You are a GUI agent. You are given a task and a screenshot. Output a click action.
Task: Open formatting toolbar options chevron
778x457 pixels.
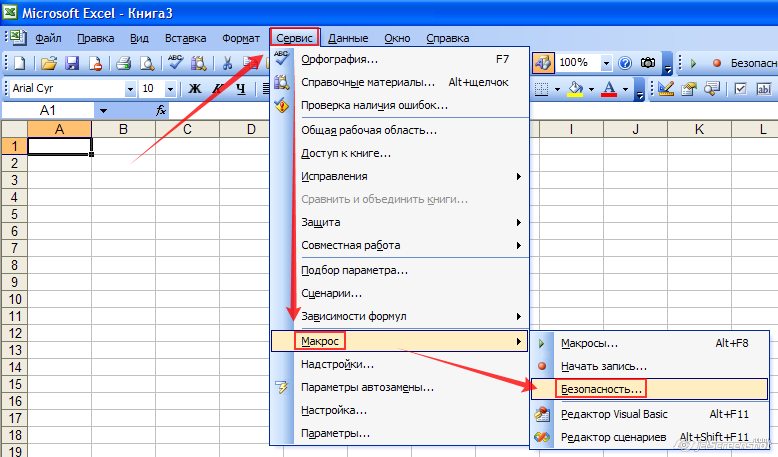[x=640, y=91]
